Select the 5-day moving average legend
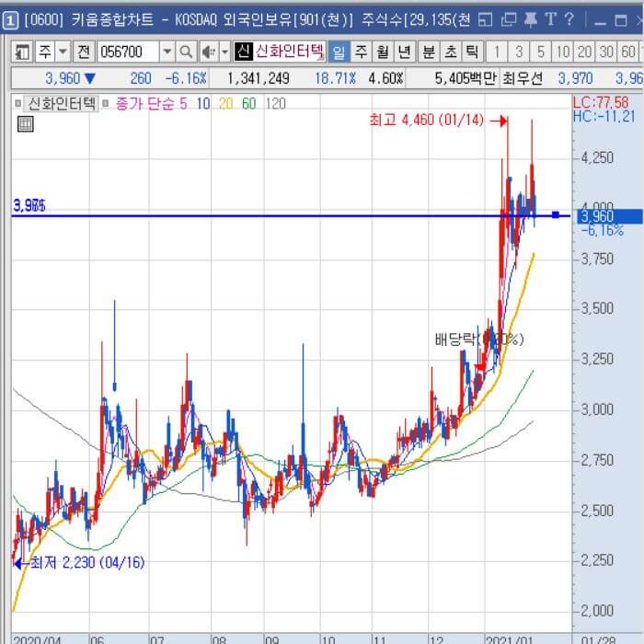644x644 pixels. pyautogui.click(x=183, y=103)
